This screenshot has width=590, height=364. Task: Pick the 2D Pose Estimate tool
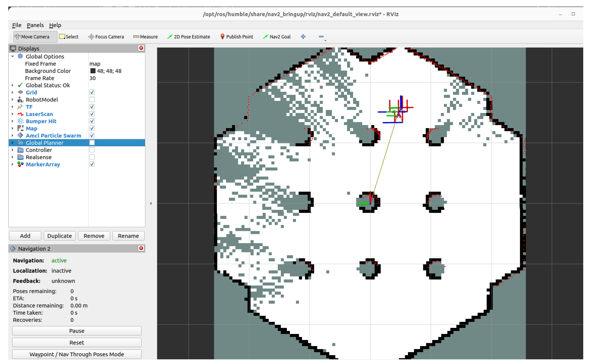189,37
